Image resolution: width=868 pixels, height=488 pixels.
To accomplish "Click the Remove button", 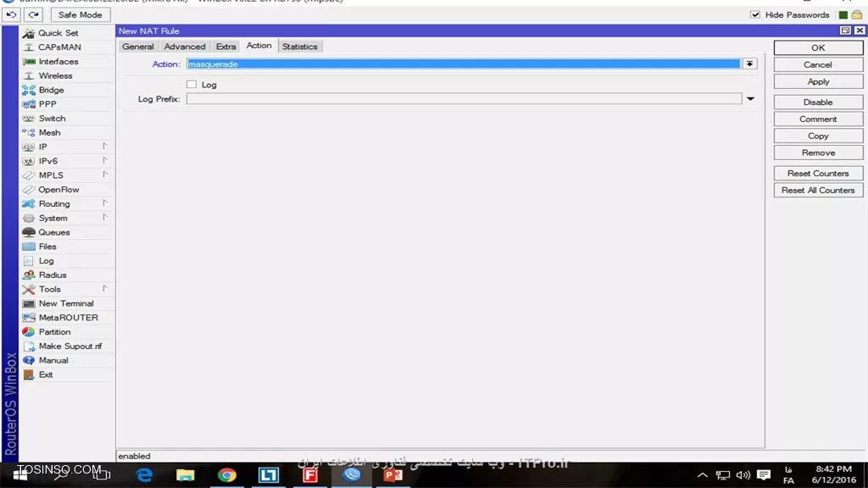I will tap(818, 152).
